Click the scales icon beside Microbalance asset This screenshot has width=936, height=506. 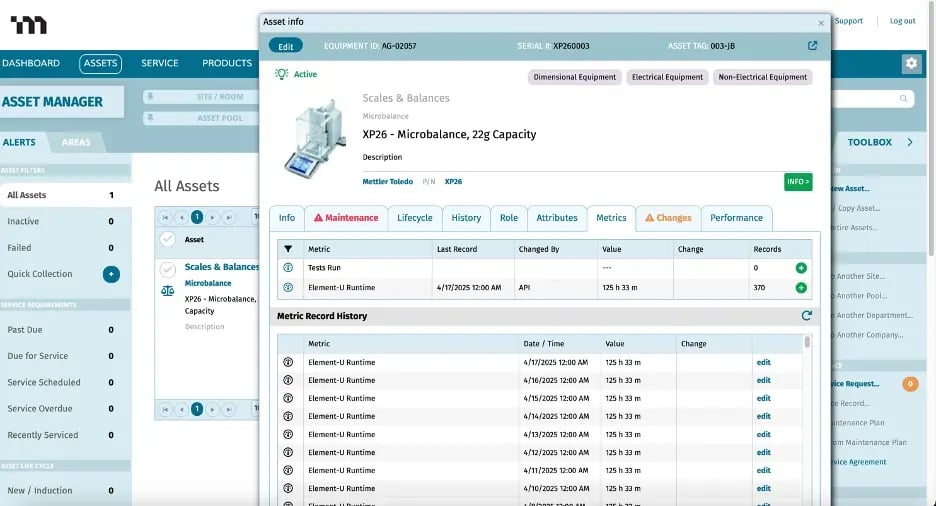click(x=167, y=291)
